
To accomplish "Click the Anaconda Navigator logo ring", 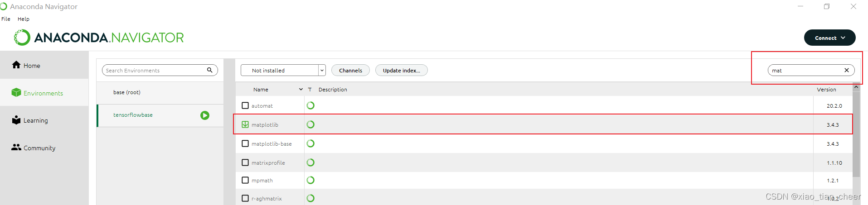I will [22, 38].
